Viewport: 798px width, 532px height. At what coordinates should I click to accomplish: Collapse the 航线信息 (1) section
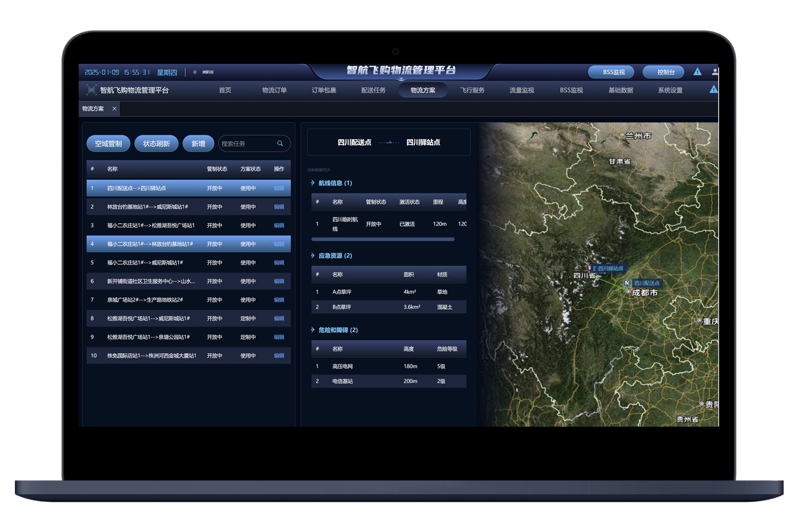[313, 183]
